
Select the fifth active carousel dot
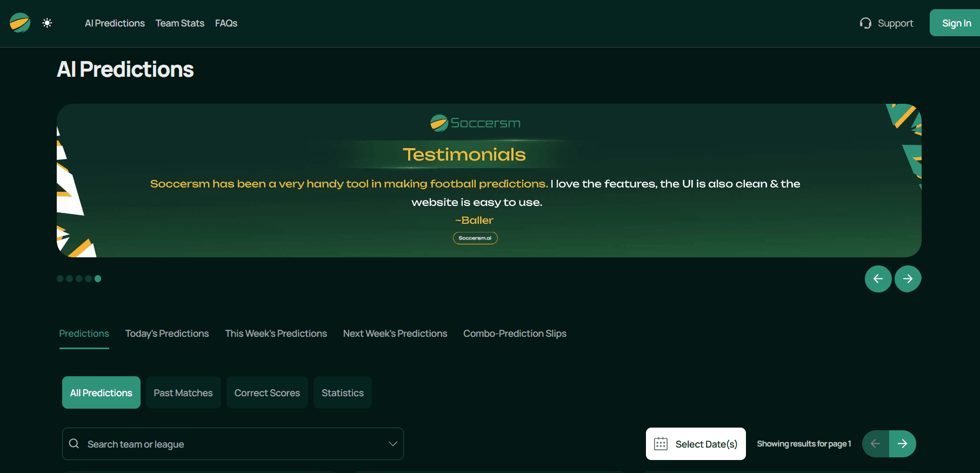(98, 279)
